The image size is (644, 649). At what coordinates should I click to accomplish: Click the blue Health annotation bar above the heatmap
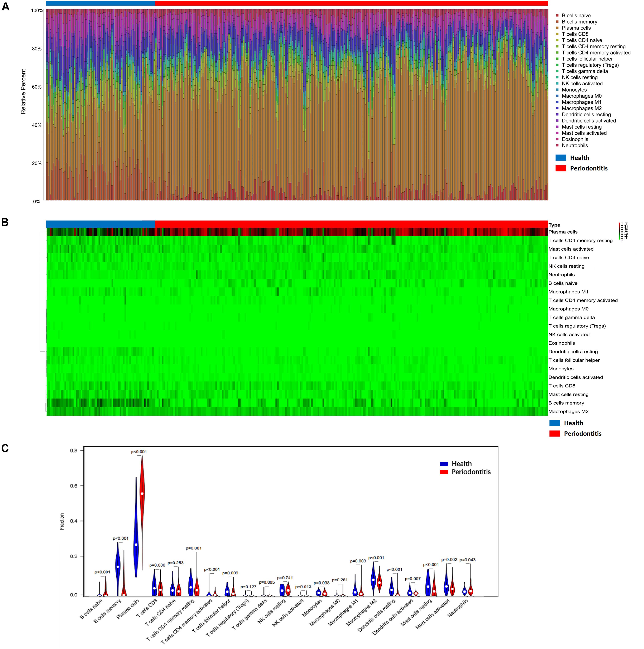click(x=101, y=224)
